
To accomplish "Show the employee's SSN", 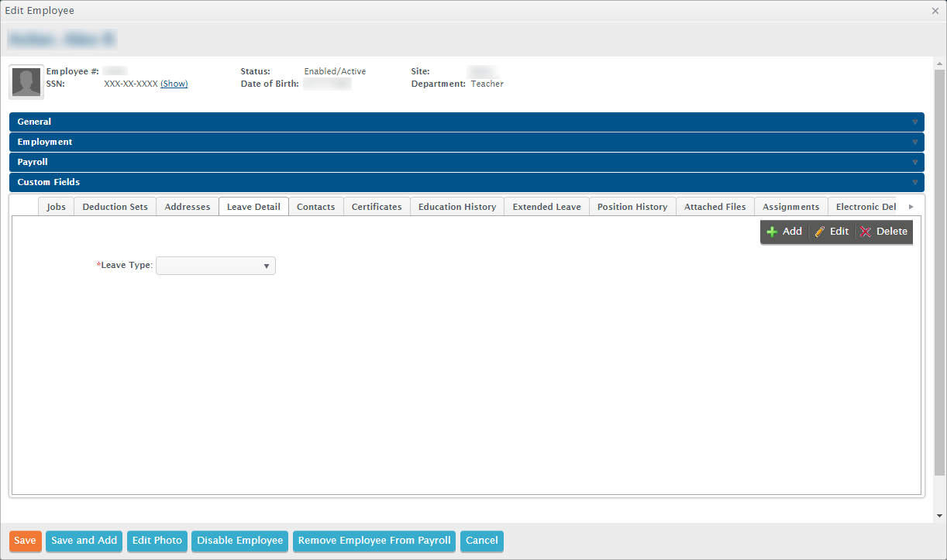I will tap(174, 84).
